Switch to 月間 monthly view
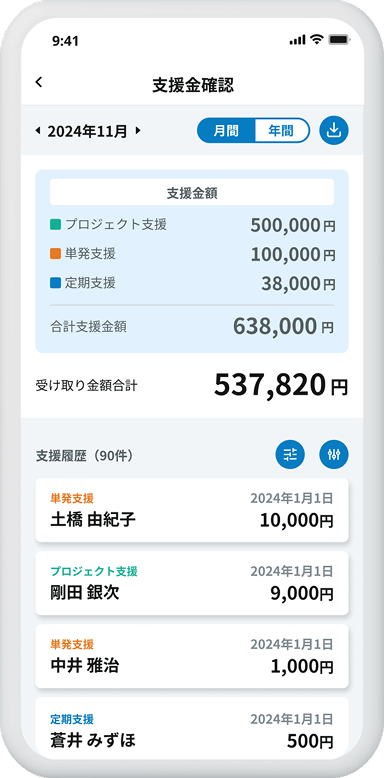This screenshot has width=384, height=778. pos(226,130)
